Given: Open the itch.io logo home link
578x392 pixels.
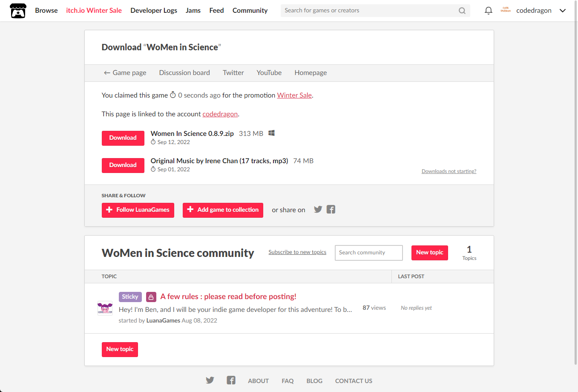Looking at the screenshot, I should pos(18,11).
